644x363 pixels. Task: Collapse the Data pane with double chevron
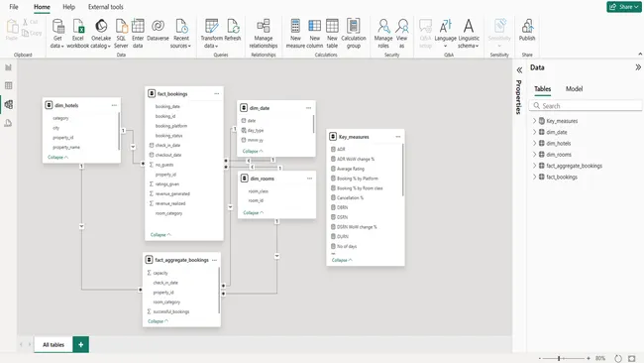tap(638, 67)
